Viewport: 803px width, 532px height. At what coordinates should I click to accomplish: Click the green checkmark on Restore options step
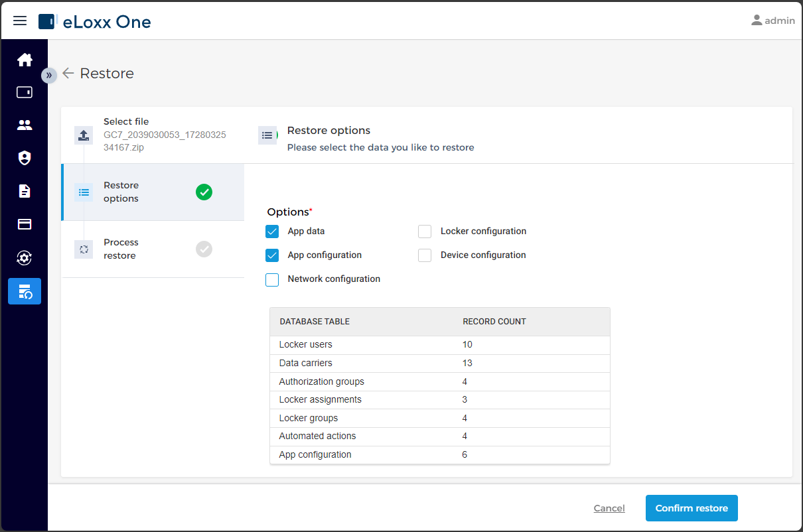[204, 192]
